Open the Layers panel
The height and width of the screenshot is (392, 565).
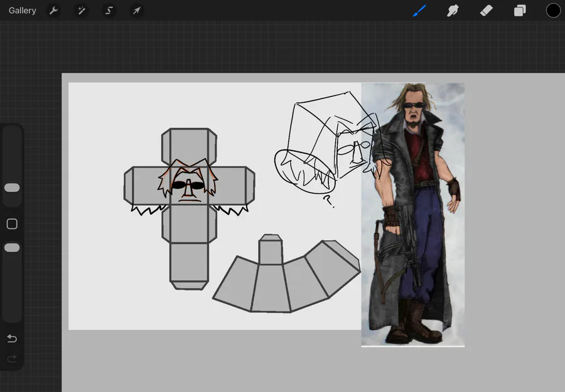click(x=520, y=11)
